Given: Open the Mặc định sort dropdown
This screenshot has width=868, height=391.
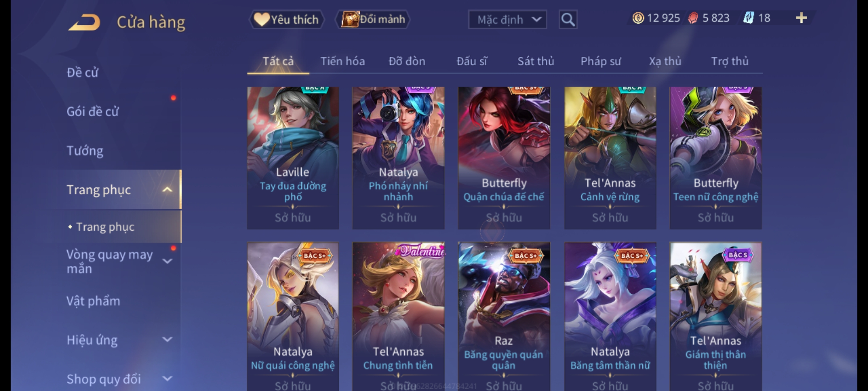Looking at the screenshot, I should [507, 20].
